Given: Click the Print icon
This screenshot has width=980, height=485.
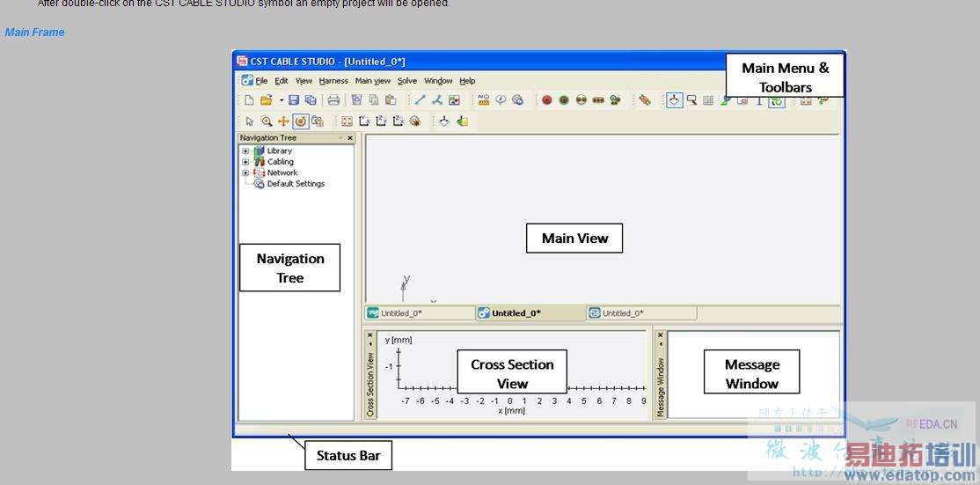Looking at the screenshot, I should pyautogui.click(x=333, y=100).
